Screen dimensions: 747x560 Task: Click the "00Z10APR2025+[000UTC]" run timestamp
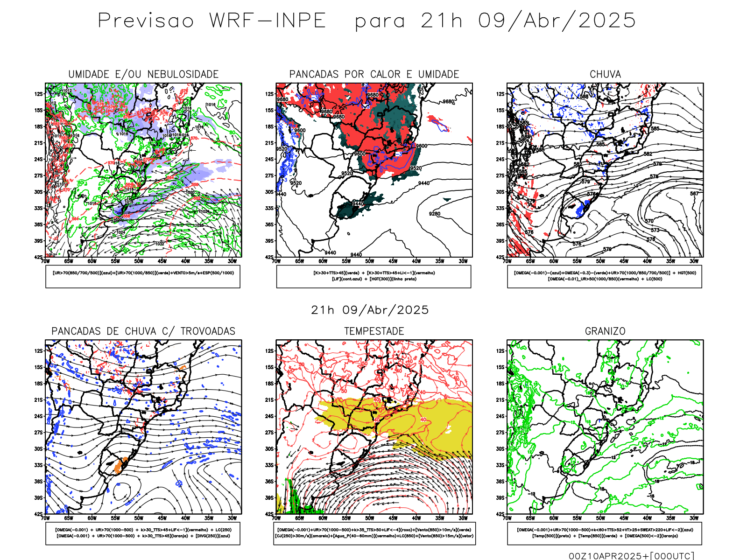pos(631,556)
